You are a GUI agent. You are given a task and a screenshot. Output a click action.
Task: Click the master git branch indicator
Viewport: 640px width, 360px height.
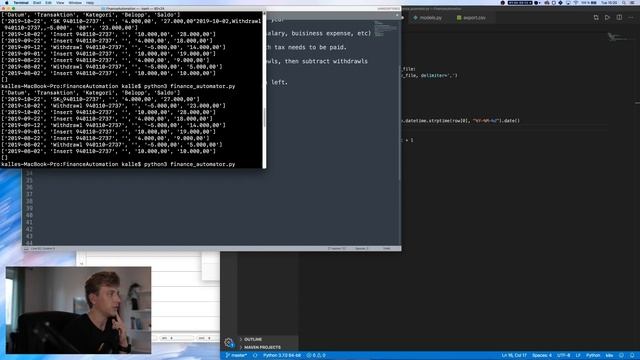coord(236,356)
